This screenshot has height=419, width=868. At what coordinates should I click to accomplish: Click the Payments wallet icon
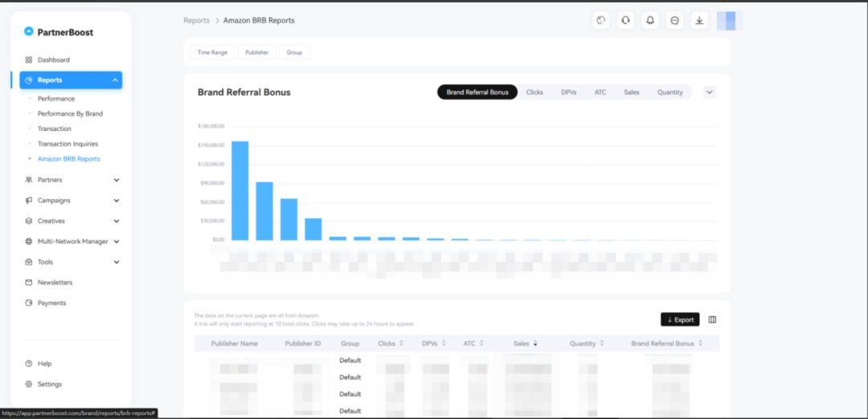pos(29,303)
